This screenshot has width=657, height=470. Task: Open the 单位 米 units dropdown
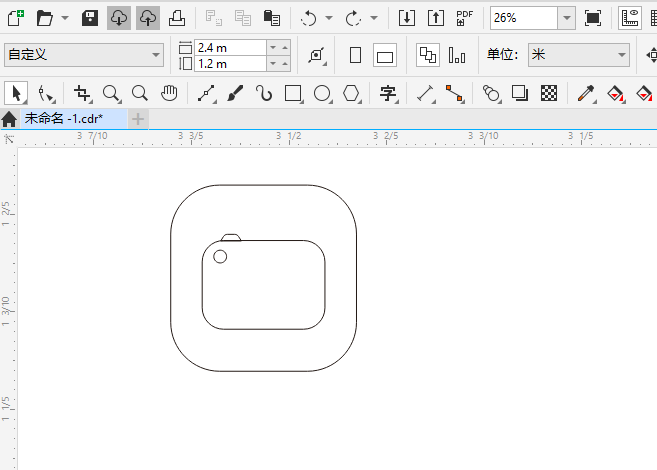(x=579, y=55)
